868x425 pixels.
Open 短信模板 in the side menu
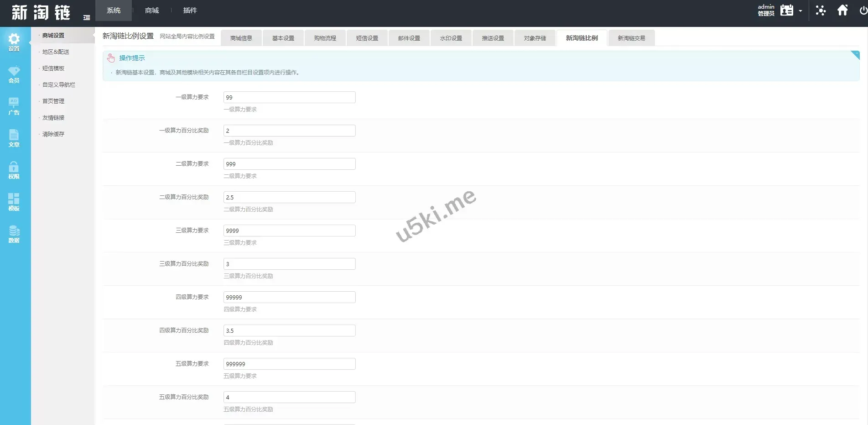pos(53,68)
